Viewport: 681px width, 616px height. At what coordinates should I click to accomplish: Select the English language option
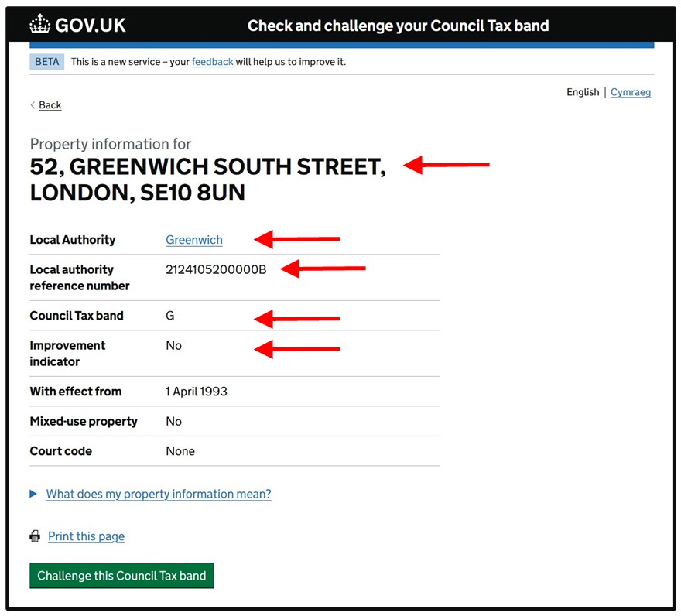coord(582,92)
